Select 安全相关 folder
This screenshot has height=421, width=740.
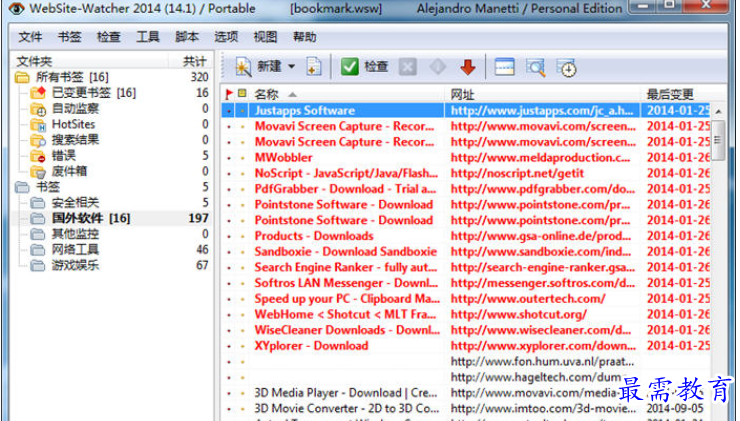click(x=76, y=202)
